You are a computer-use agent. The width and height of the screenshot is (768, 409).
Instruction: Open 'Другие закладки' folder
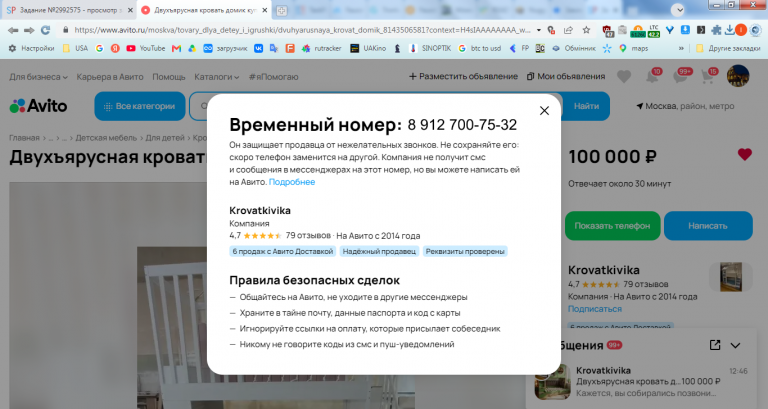[728, 48]
